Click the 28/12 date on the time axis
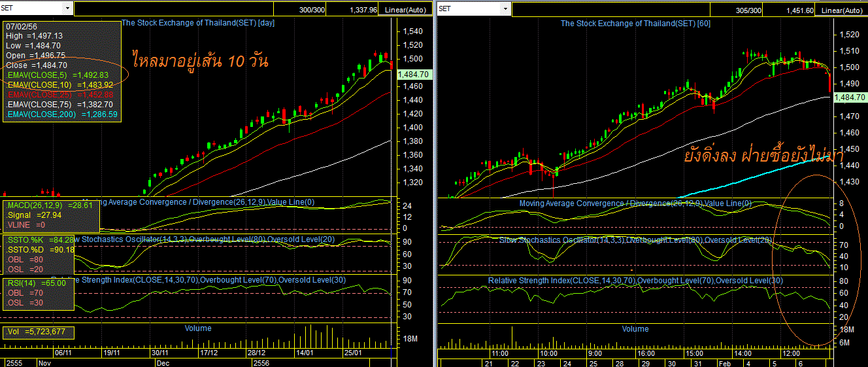This screenshot has width=868, height=367. click(257, 353)
